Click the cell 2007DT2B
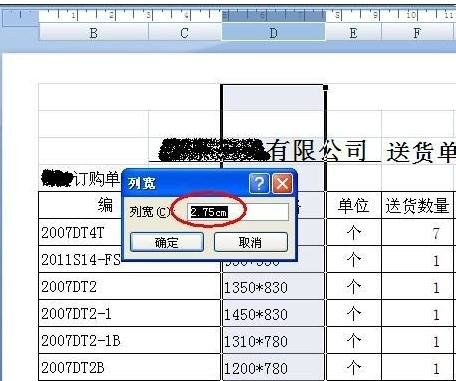This screenshot has height=381, width=456. [x=130, y=368]
